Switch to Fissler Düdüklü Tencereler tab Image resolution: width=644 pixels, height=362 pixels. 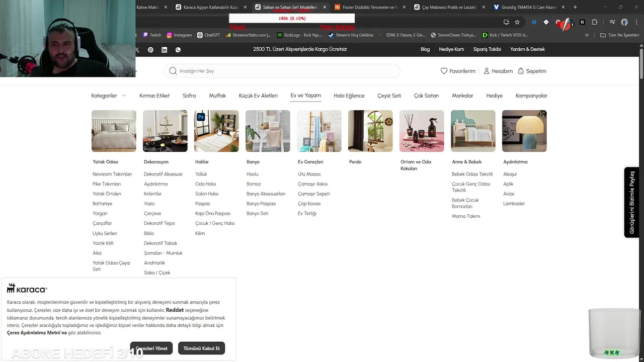(x=370, y=7)
